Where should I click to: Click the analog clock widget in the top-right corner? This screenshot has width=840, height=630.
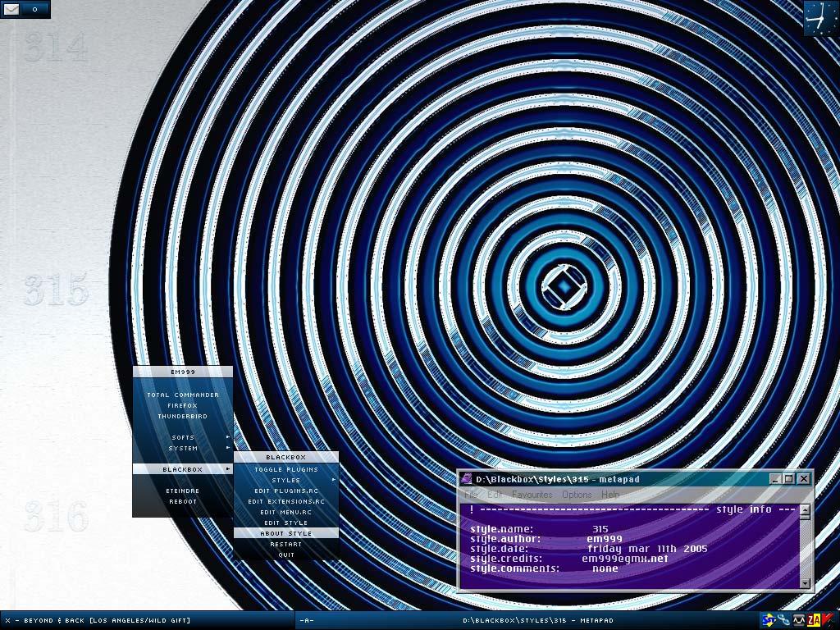coord(820,18)
